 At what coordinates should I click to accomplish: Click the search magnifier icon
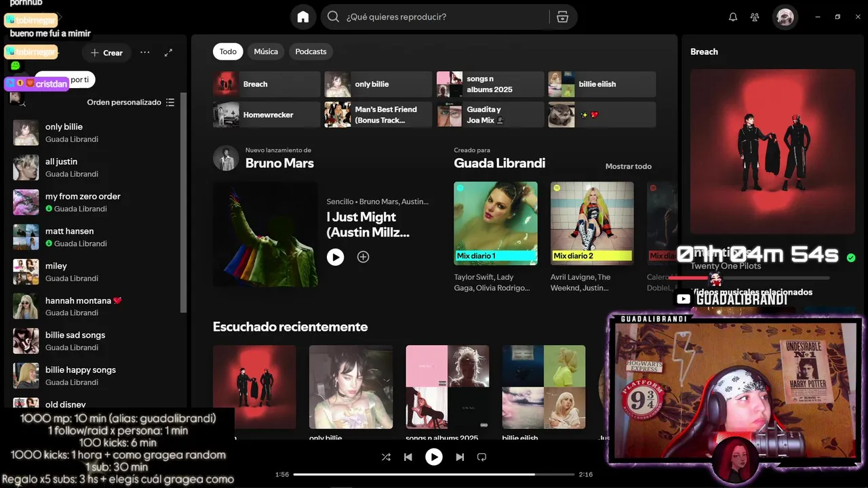tap(333, 17)
